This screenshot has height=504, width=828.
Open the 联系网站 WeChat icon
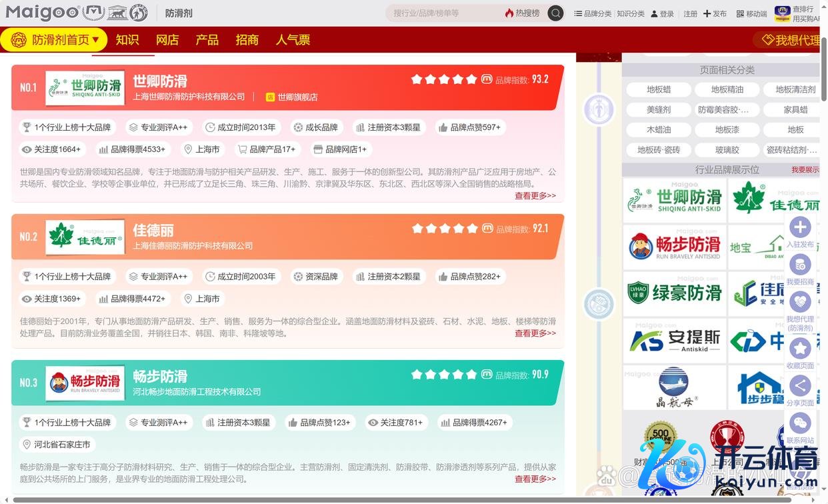tap(800, 423)
